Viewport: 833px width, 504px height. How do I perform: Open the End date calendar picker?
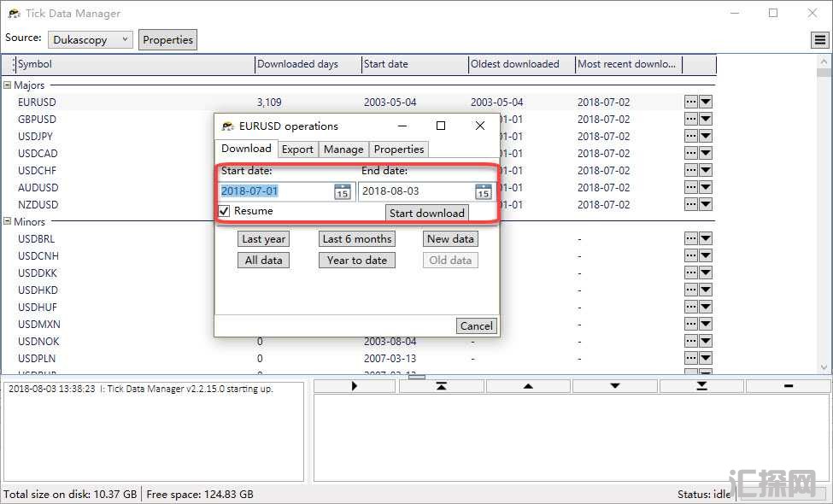[483, 191]
